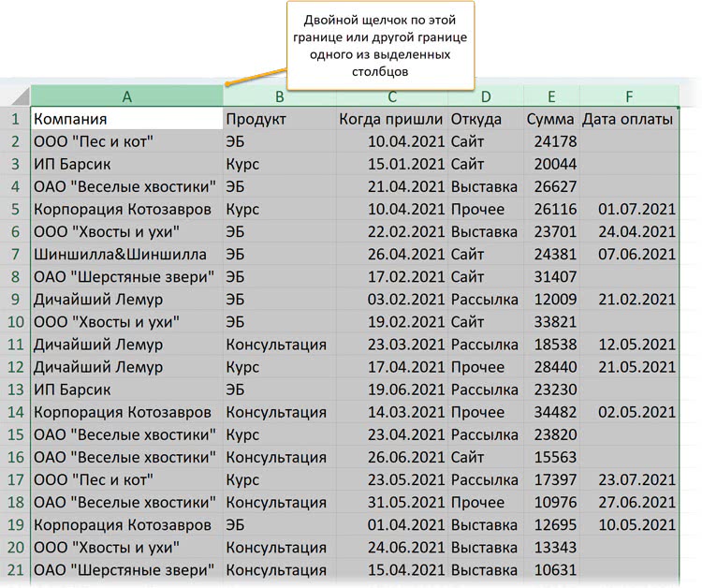Viewport: 702px width, 588px height.
Task: Select cell ООО "Пес и кот" in row 2
Action: tap(126, 141)
